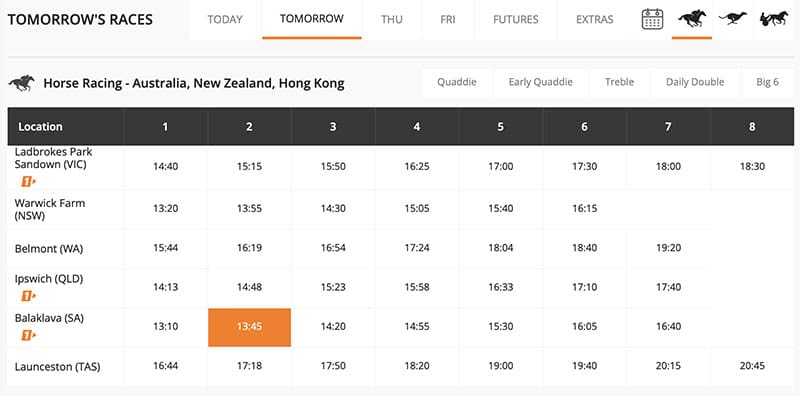Select the horse racing filter icon
Image resolution: width=800 pixels, height=396 pixels.
(x=692, y=19)
